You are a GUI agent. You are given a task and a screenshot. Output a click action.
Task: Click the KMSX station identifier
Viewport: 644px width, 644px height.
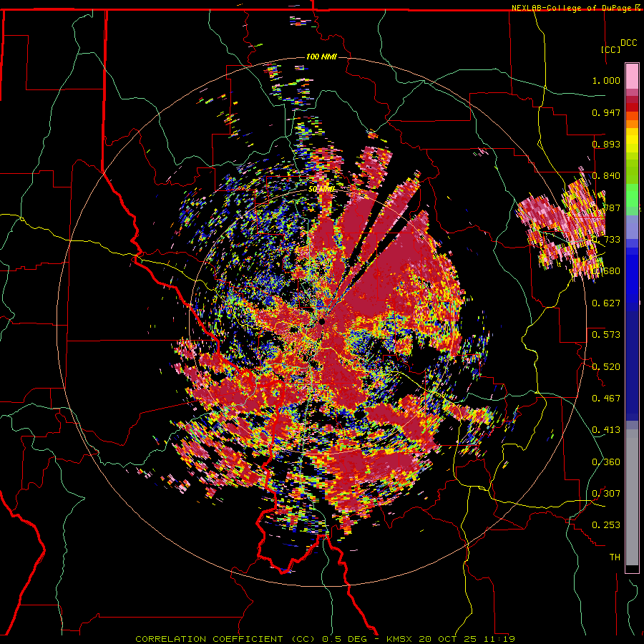pyautogui.click(x=401, y=639)
